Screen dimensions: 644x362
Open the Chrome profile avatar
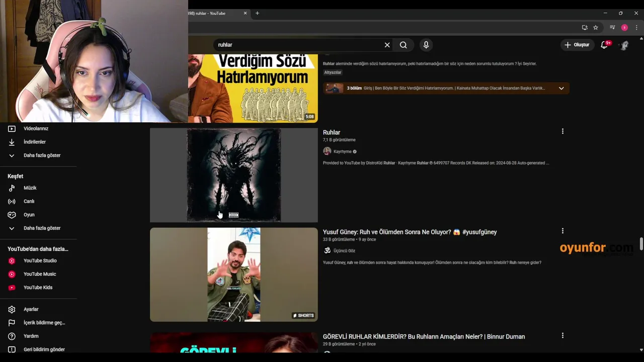624,28
